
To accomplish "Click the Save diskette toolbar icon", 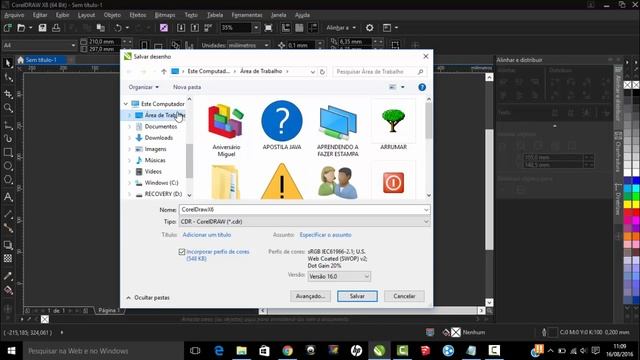I will [x=42, y=28].
